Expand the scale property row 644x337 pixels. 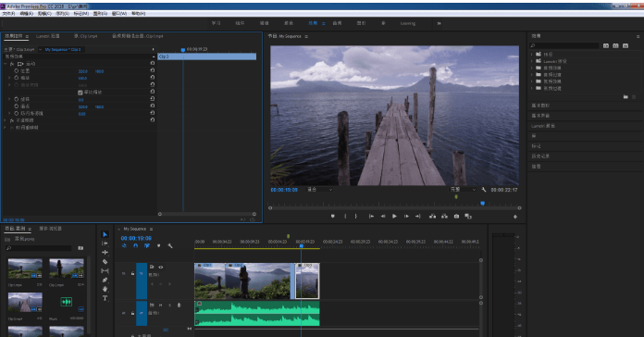tap(9, 78)
